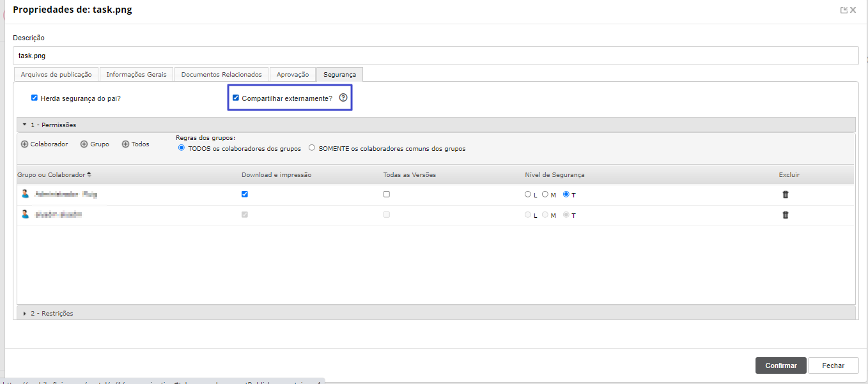Switch to Informações Gerais tab

point(137,74)
